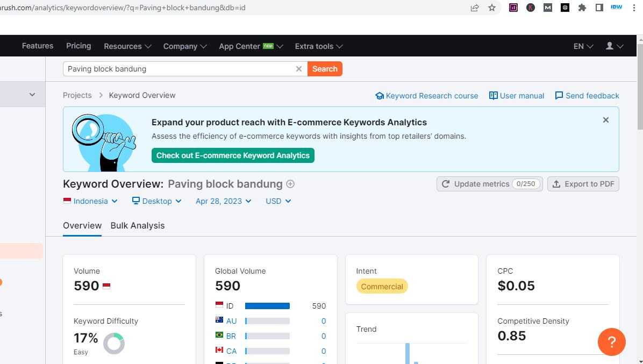The height and width of the screenshot is (364, 643).
Task: Expand the Resources menu
Action: pyautogui.click(x=127, y=46)
